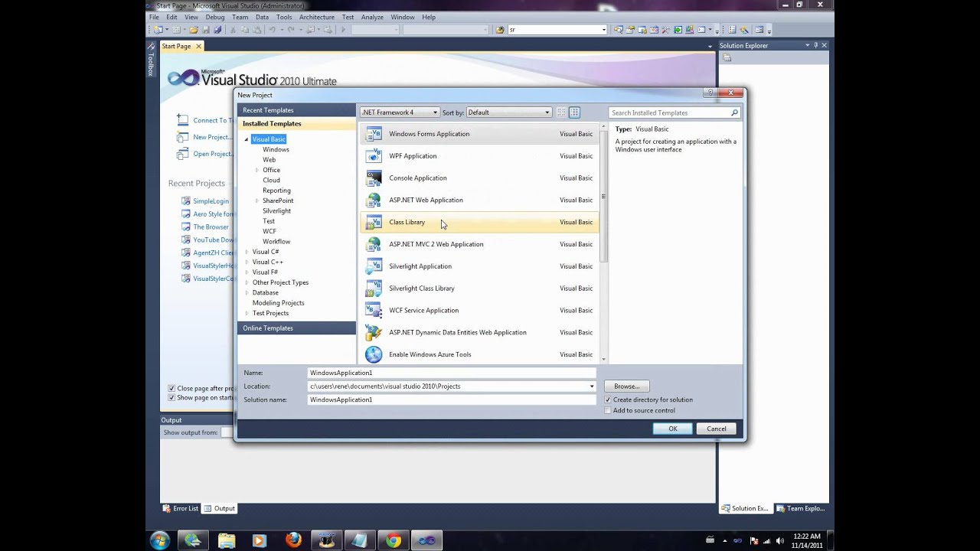Open the Analyze menu
This screenshot has height=551, width=980.
[x=372, y=17]
